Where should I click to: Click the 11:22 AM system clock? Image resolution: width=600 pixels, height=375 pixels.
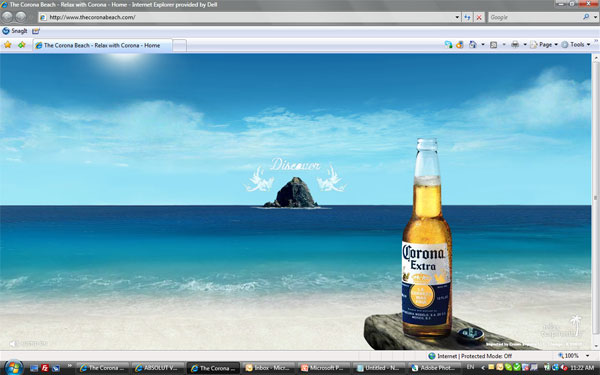[582, 368]
